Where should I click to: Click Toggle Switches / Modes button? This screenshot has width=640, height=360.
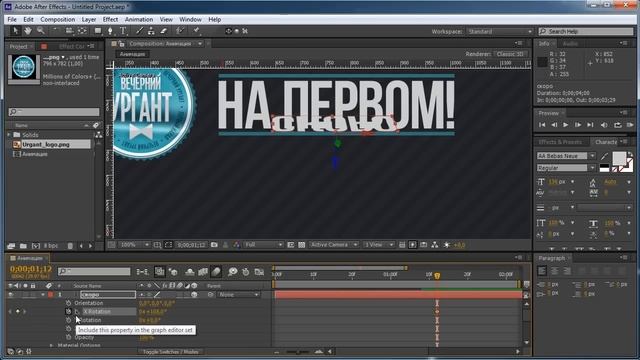pyautogui.click(x=171, y=352)
